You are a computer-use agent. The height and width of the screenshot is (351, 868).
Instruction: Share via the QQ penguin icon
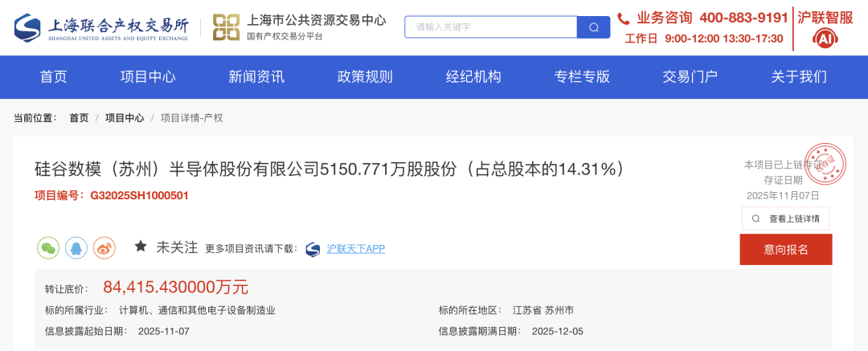tap(76, 247)
